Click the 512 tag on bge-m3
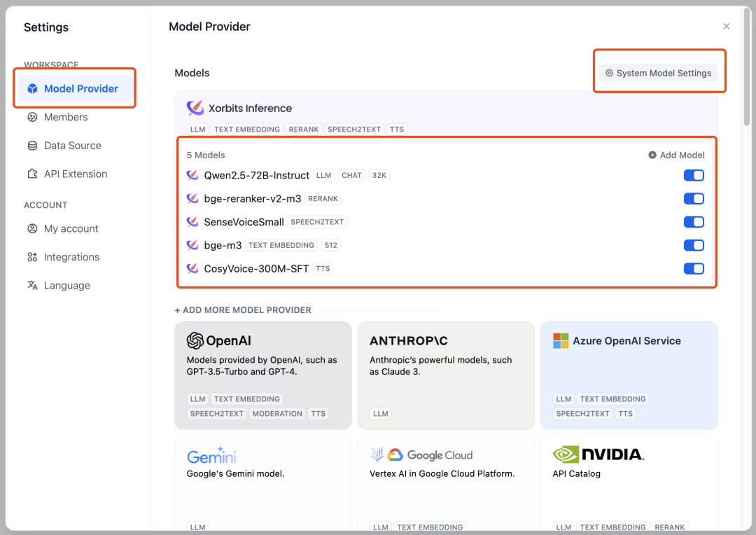Screen dimensions: 756x535 click(x=330, y=246)
